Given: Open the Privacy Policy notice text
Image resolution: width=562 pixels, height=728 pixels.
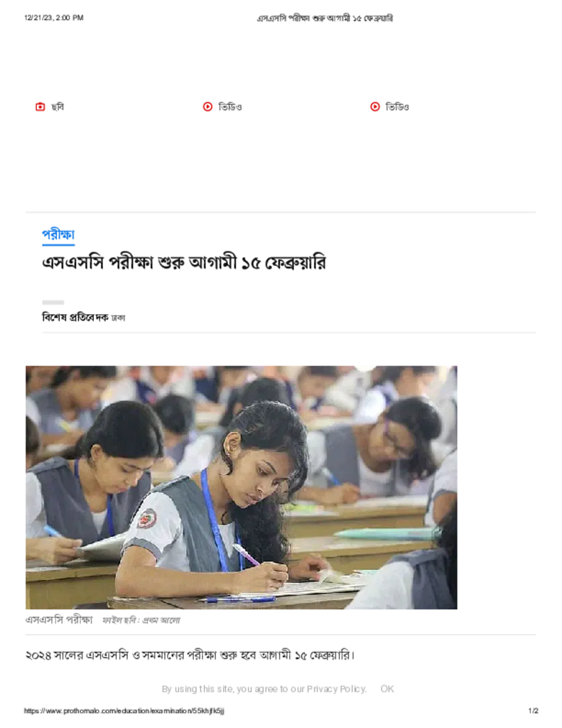Looking at the screenshot, I should (x=264, y=689).
